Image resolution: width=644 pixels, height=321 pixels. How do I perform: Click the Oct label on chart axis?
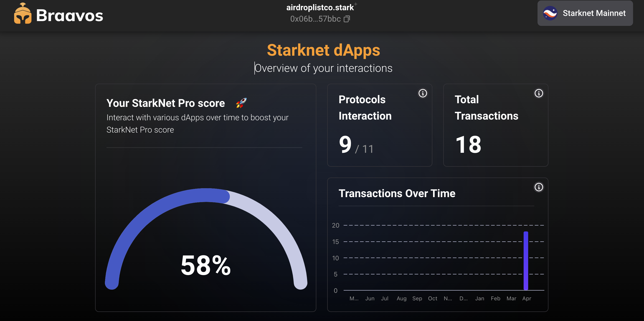[433, 298]
